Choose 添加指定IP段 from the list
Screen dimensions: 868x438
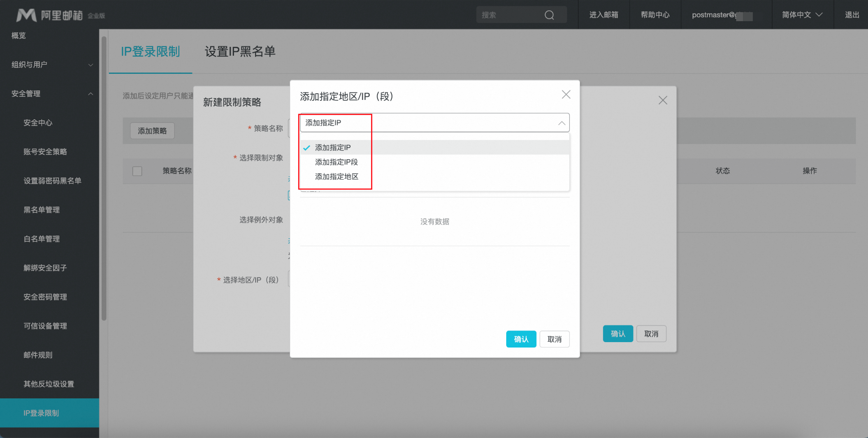[x=435, y=162]
